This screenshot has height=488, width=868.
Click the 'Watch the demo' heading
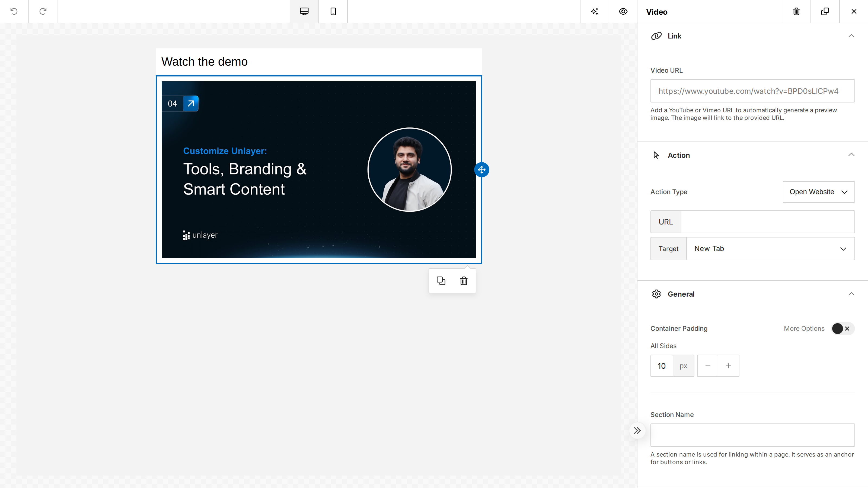tap(205, 62)
